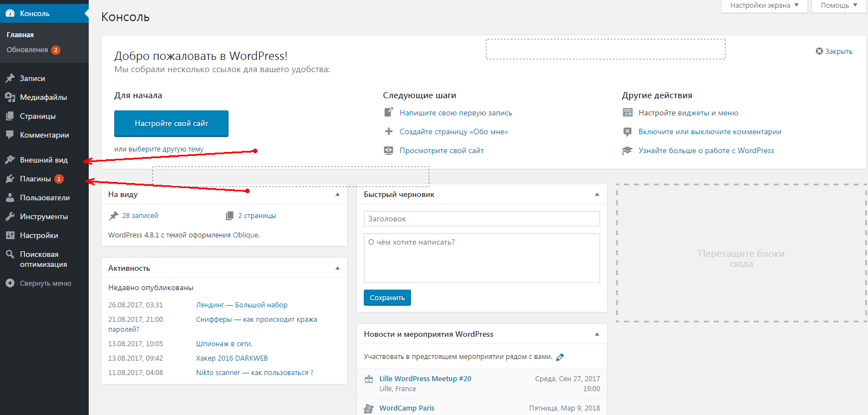Click the meetup icon beside Lille WordPress Meetup

(369, 379)
